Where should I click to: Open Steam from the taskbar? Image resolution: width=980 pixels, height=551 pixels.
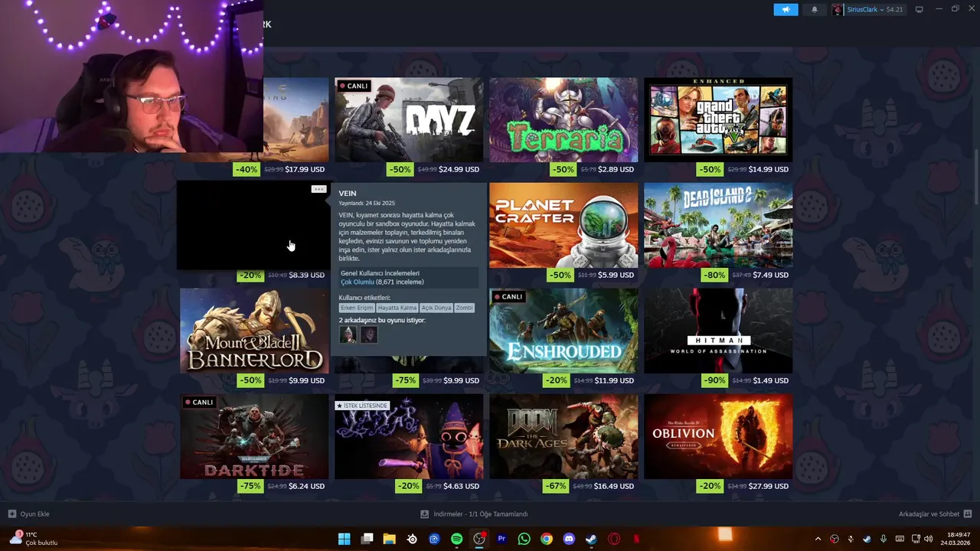click(591, 539)
